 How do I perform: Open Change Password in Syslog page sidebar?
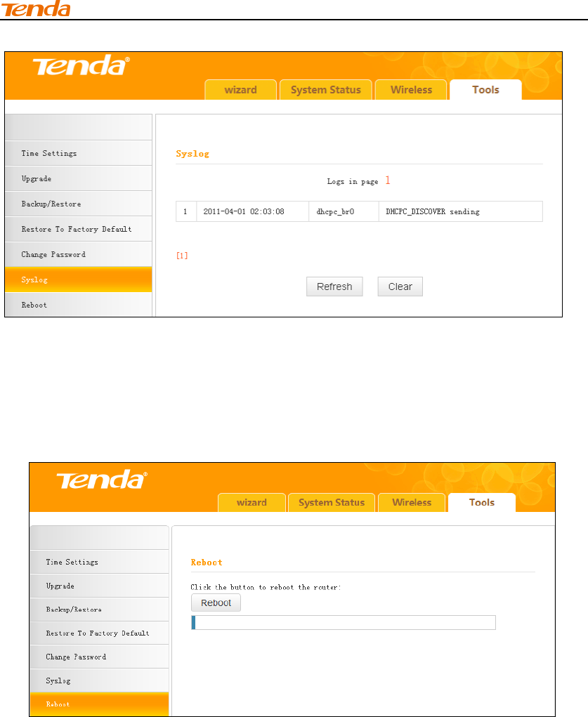point(78,254)
